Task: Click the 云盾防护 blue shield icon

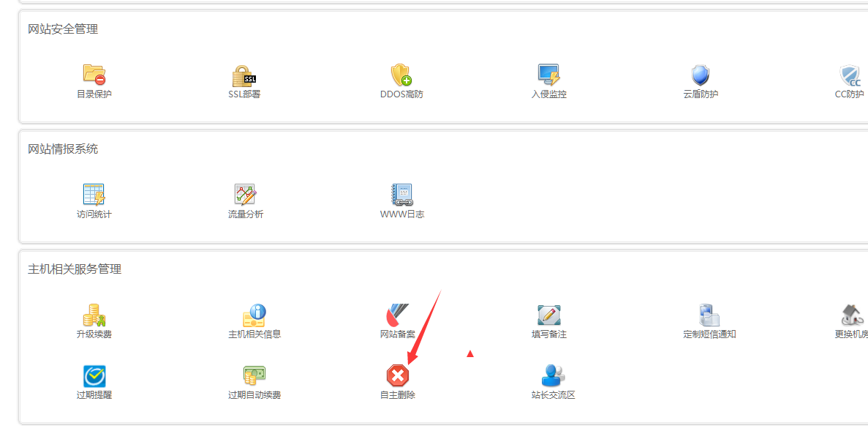Action: coord(701,75)
